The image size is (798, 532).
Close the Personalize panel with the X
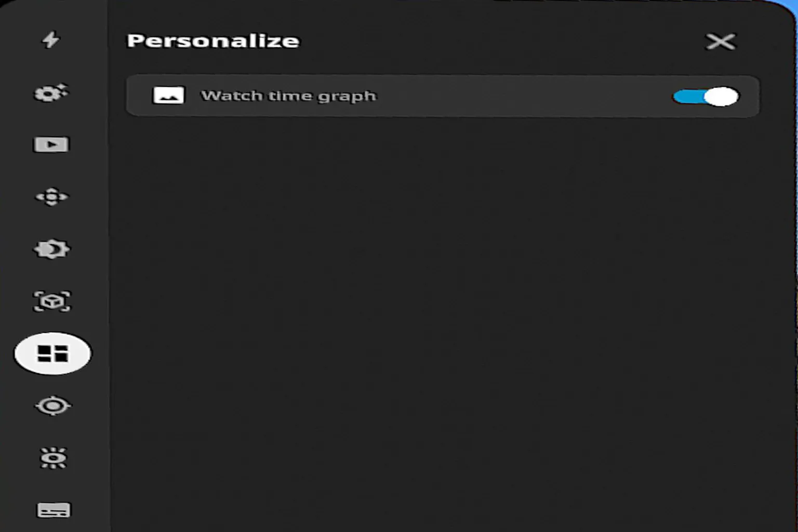(721, 42)
